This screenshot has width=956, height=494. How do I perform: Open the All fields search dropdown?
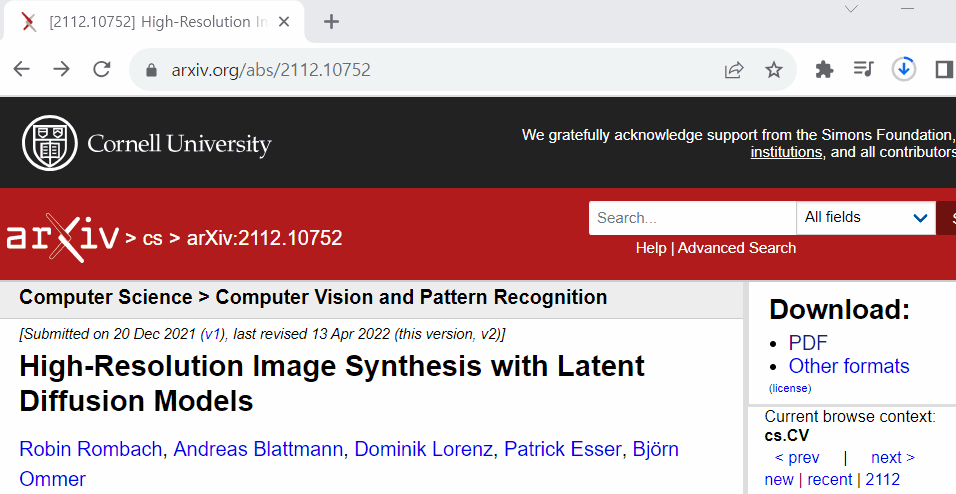coord(866,218)
